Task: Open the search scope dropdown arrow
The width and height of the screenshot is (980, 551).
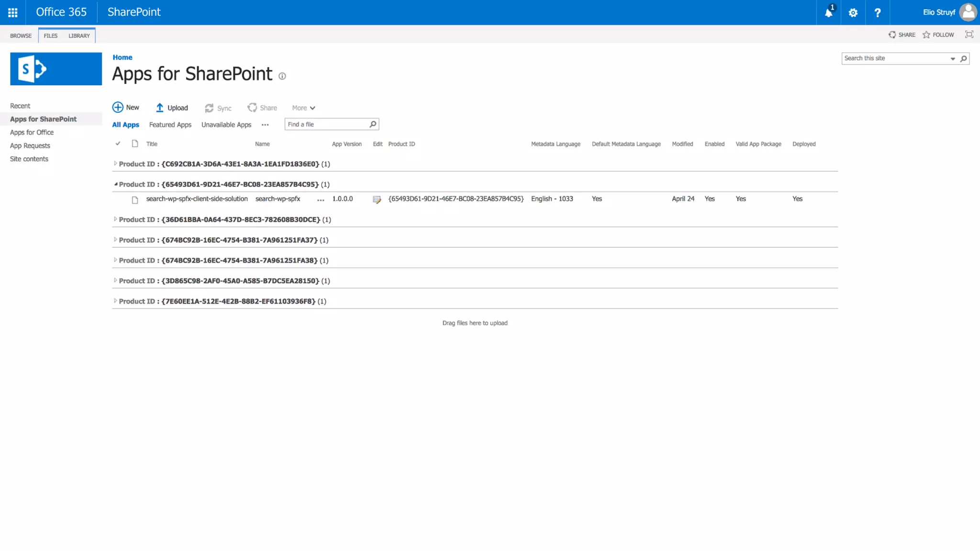Action: (x=953, y=59)
